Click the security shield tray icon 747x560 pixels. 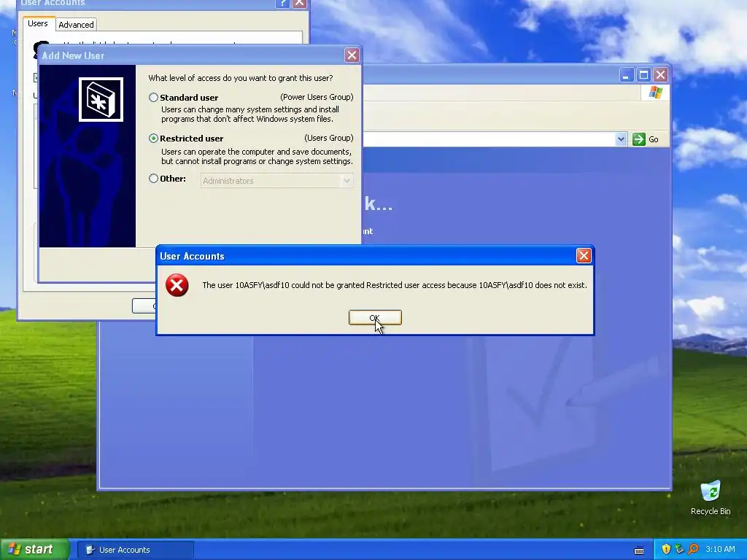coord(666,549)
